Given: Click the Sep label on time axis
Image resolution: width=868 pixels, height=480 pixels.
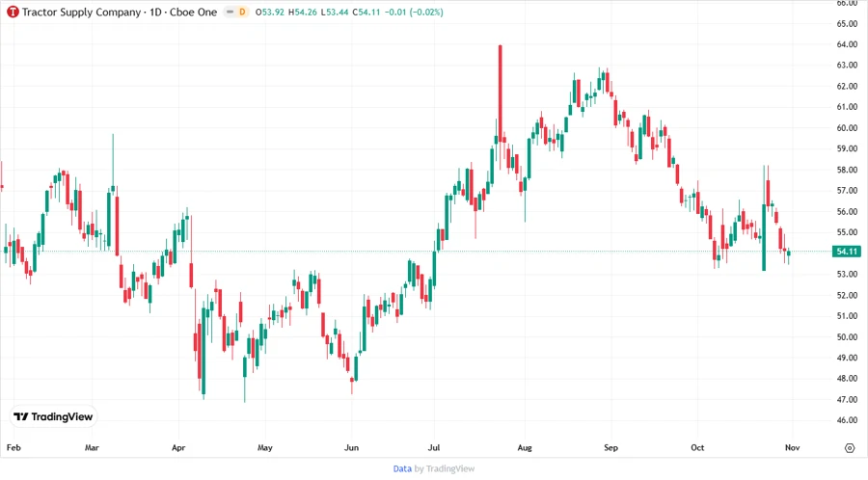Looking at the screenshot, I should (611, 447).
